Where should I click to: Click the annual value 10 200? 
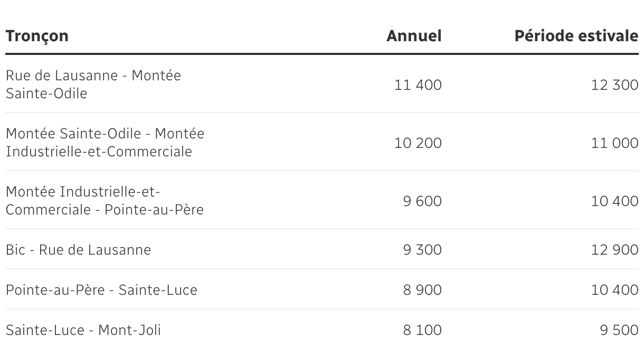tap(418, 143)
